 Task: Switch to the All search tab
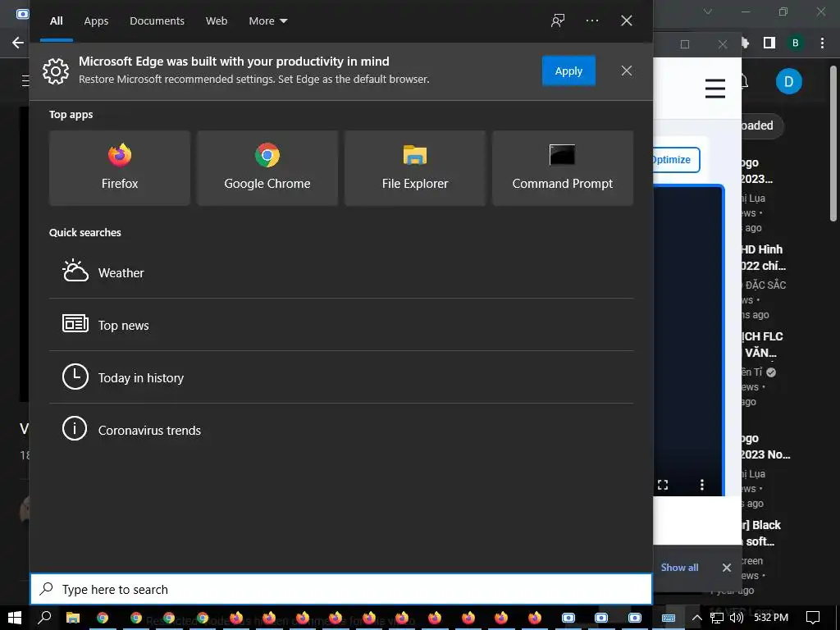click(57, 21)
